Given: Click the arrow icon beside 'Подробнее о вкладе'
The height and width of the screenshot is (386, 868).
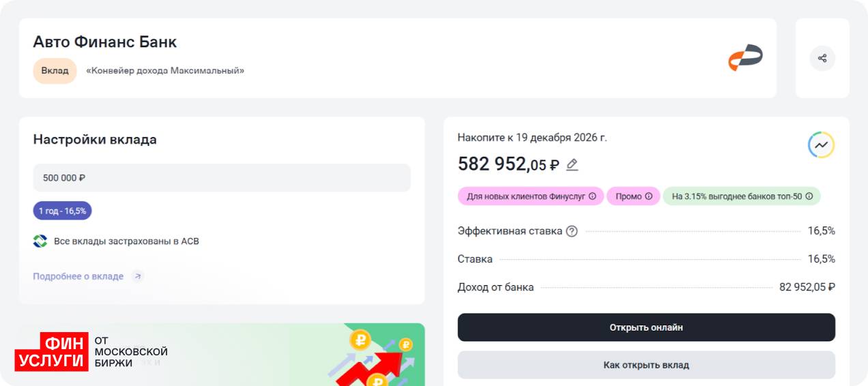Looking at the screenshot, I should pos(138,276).
